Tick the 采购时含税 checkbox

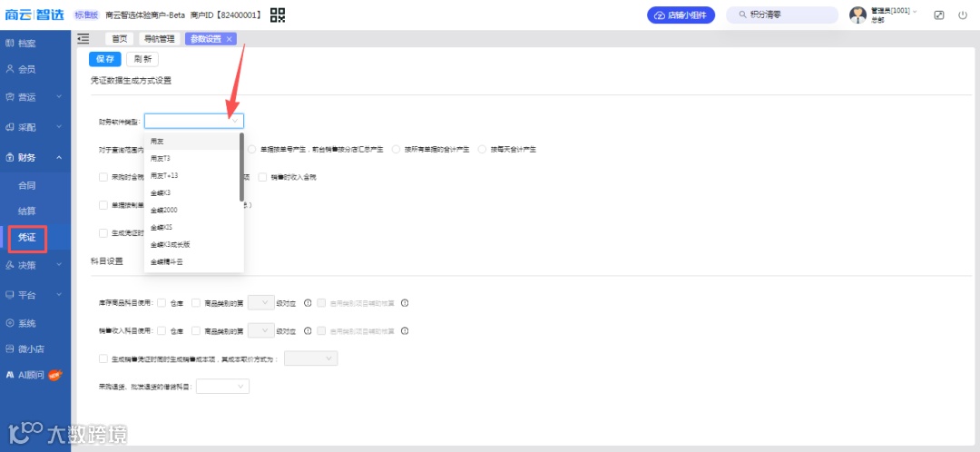point(103,177)
